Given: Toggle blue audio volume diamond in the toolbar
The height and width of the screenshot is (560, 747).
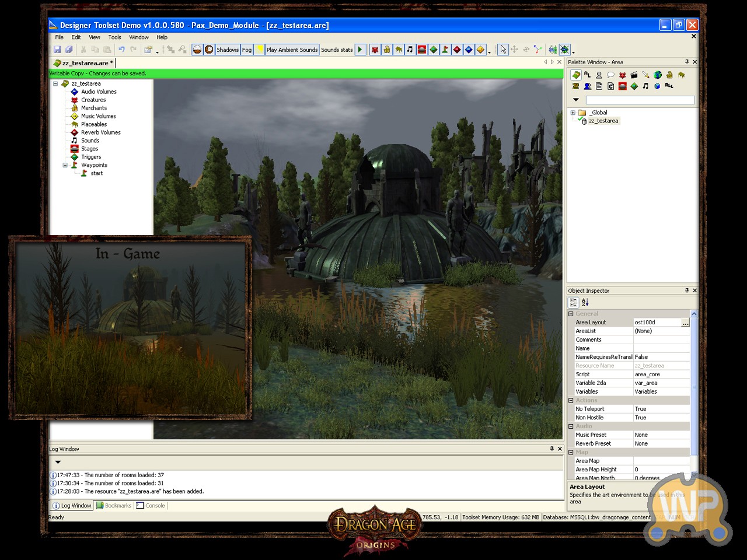Looking at the screenshot, I should click(469, 50).
